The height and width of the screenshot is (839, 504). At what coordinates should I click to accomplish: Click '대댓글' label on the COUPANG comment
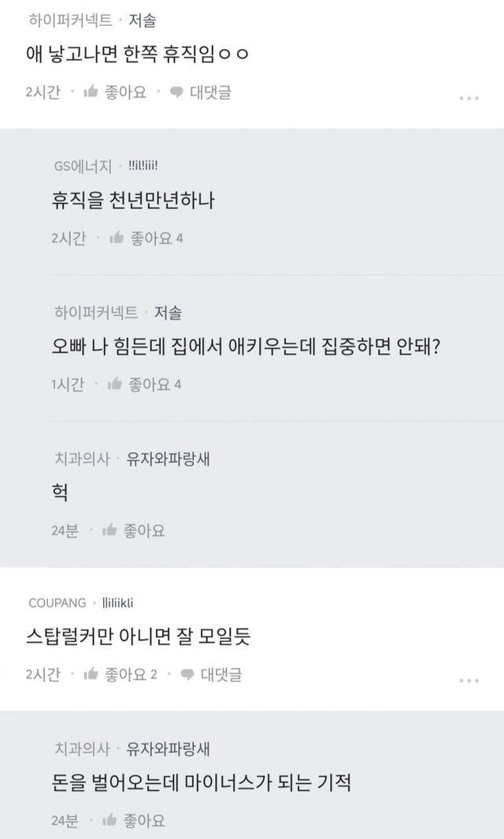[x=220, y=674]
